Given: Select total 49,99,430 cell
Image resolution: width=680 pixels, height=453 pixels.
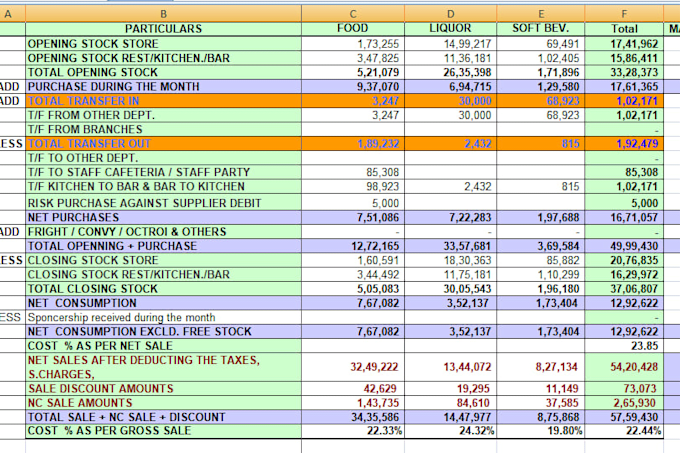Looking at the screenshot, I should pyautogui.click(x=624, y=246).
